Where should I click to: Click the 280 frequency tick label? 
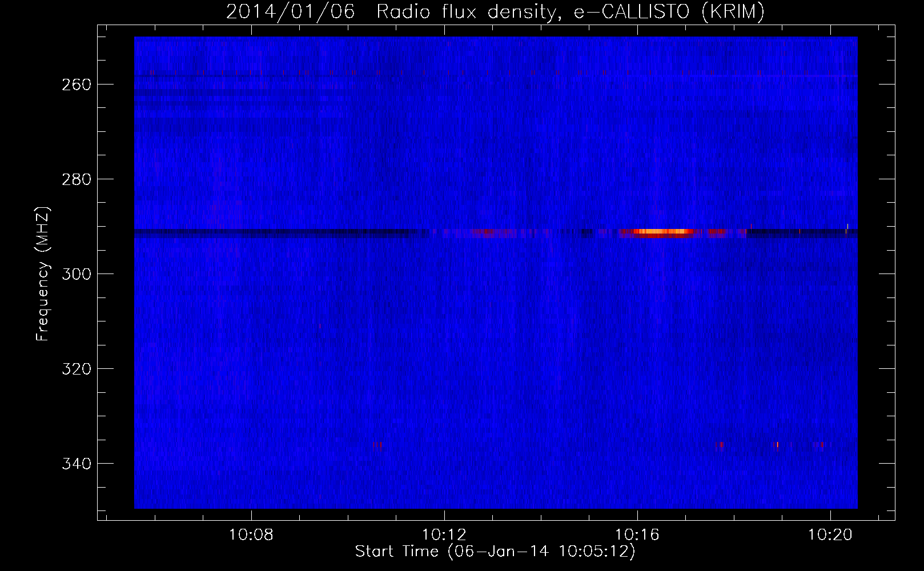coord(77,179)
